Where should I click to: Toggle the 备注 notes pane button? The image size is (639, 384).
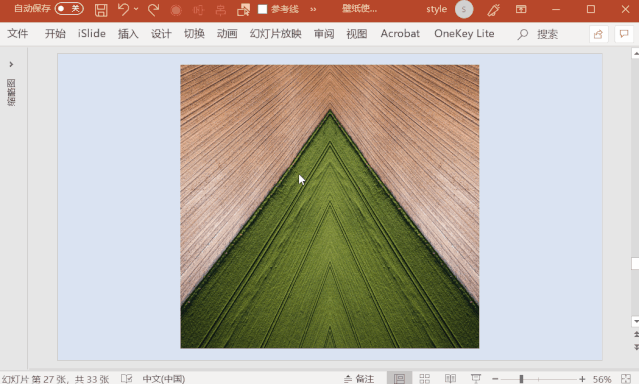click(x=359, y=379)
